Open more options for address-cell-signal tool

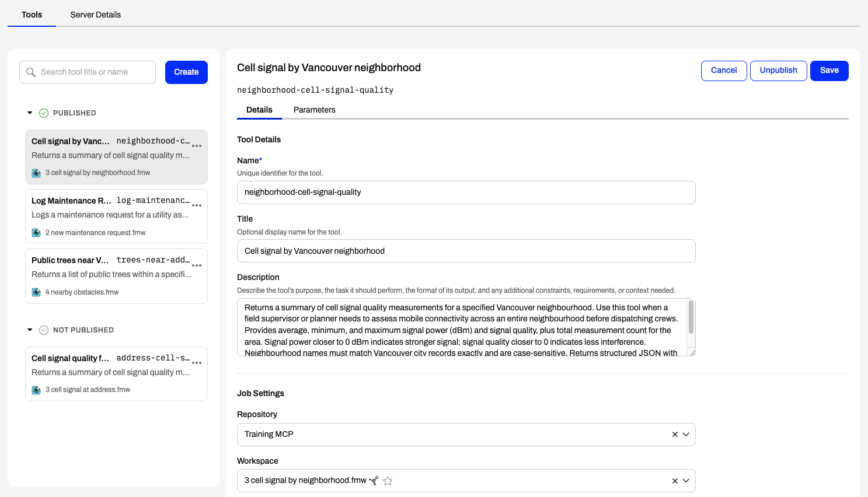(197, 363)
